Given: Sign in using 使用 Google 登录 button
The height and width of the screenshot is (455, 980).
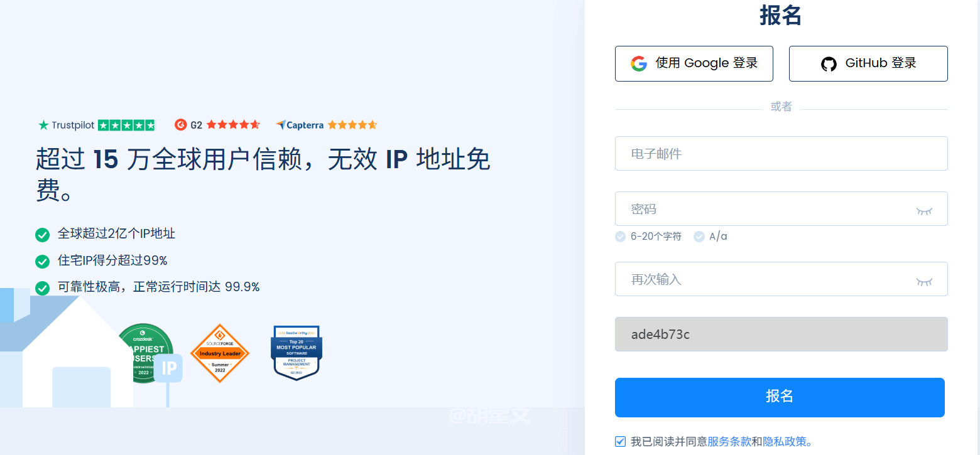Looking at the screenshot, I should pyautogui.click(x=694, y=63).
